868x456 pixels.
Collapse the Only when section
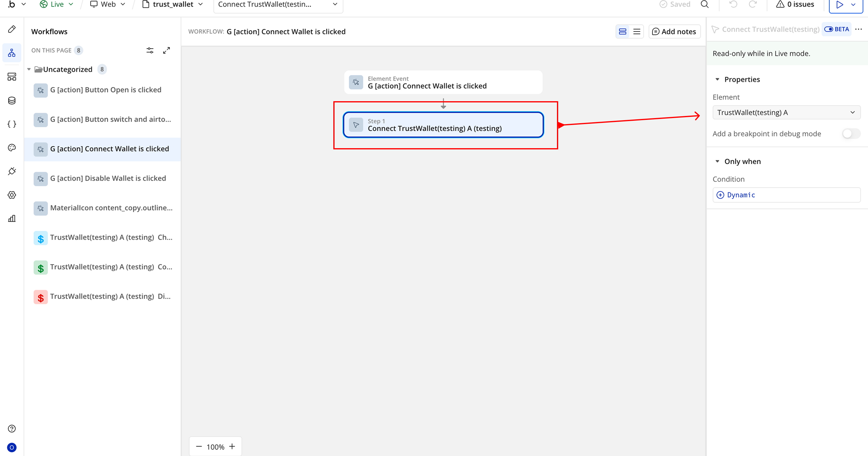pos(717,161)
